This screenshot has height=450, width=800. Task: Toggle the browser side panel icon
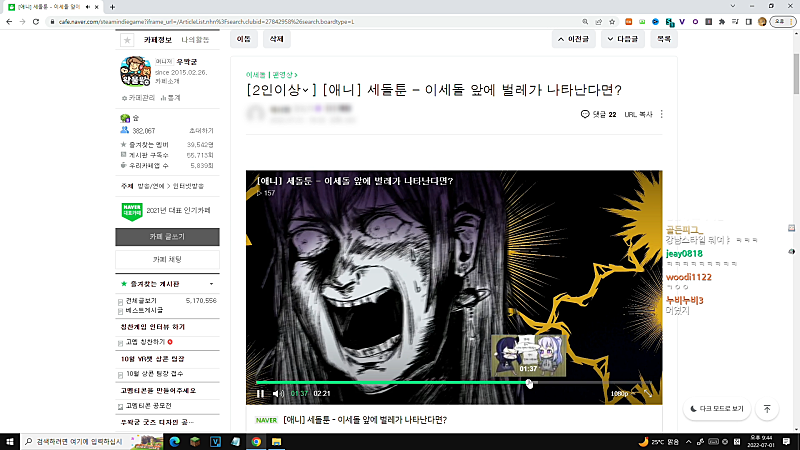[x=748, y=21]
